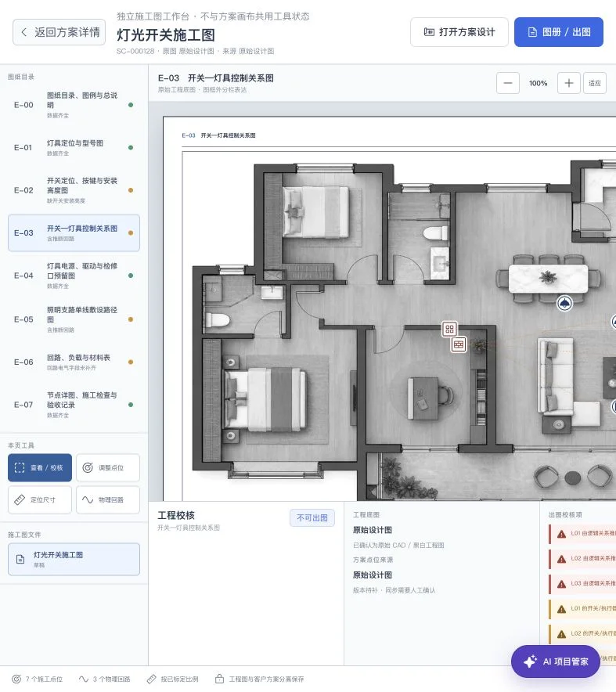Click the red warning icon for L03 由逻辑关系

tap(561, 584)
